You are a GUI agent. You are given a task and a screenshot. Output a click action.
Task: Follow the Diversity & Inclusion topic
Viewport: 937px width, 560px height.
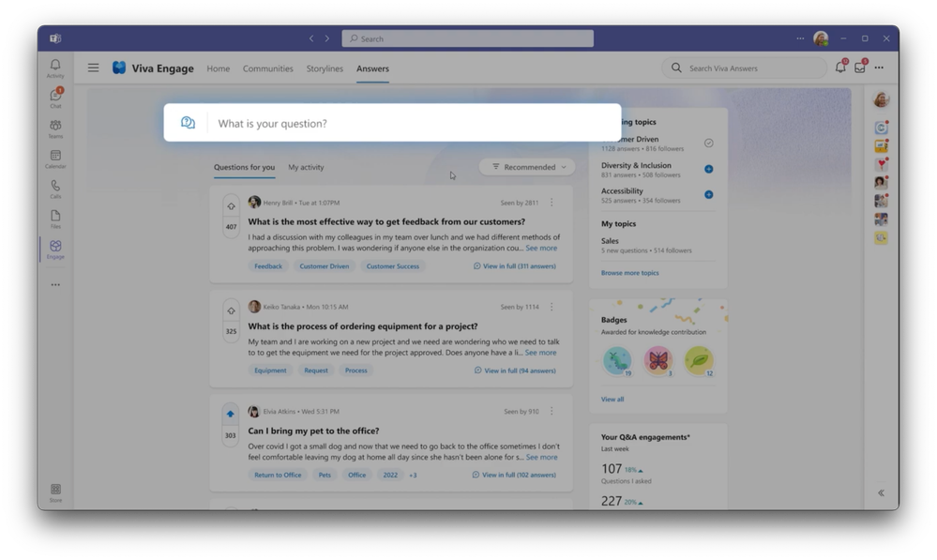709,169
